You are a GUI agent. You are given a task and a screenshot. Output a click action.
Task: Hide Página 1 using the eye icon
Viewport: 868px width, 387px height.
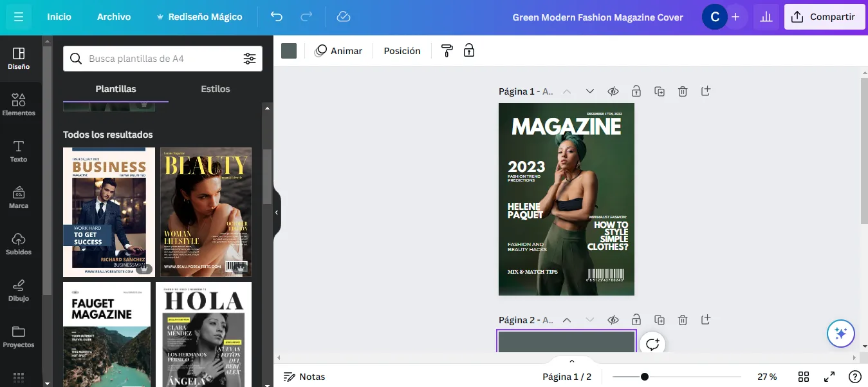pyautogui.click(x=613, y=91)
